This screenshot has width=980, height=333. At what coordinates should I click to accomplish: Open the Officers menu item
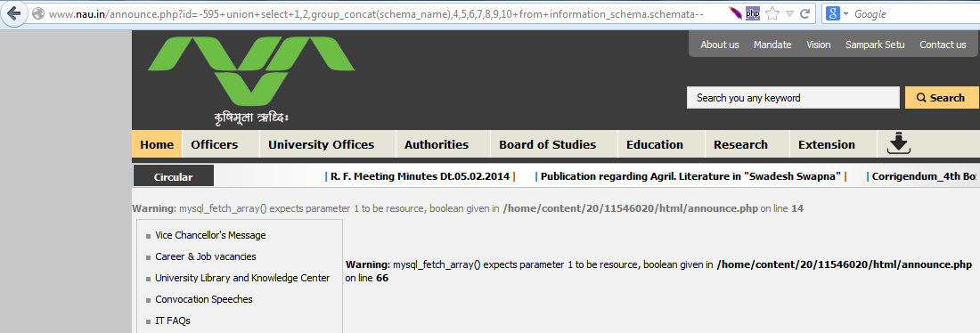215,144
